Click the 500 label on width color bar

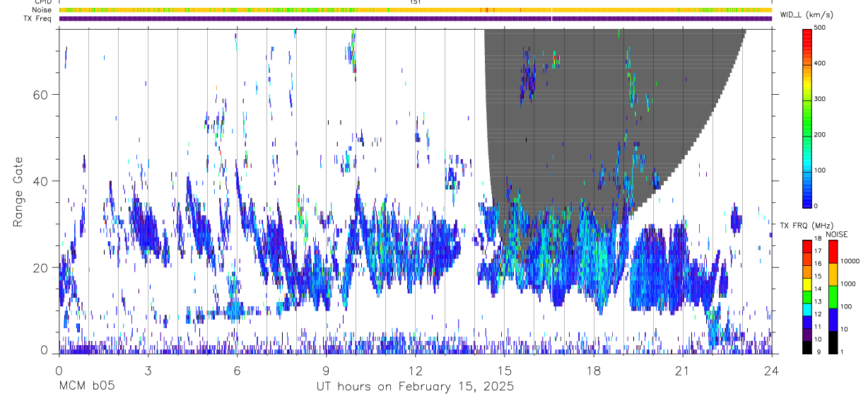pos(819,28)
